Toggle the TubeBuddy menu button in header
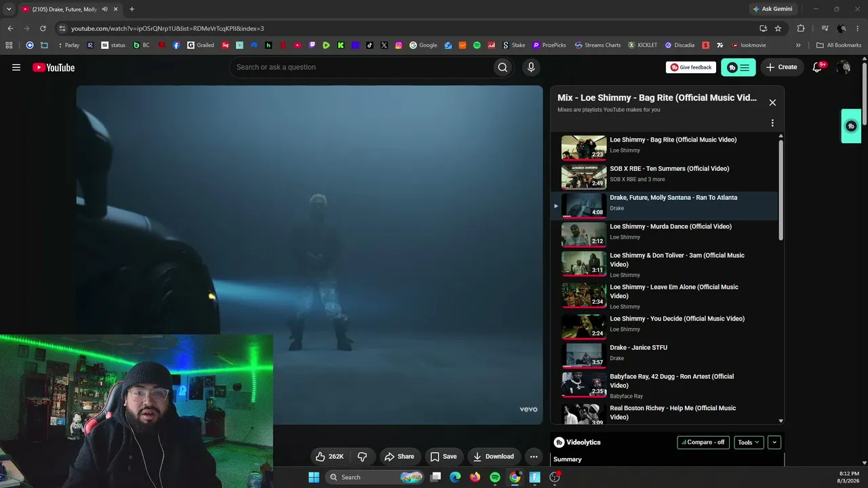868x488 pixels. coord(738,67)
